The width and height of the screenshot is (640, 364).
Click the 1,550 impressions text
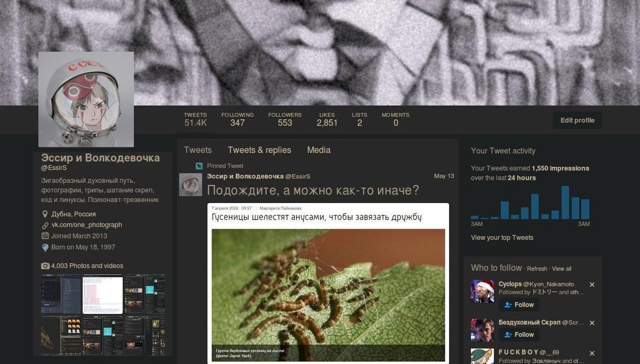pyautogui.click(x=561, y=168)
